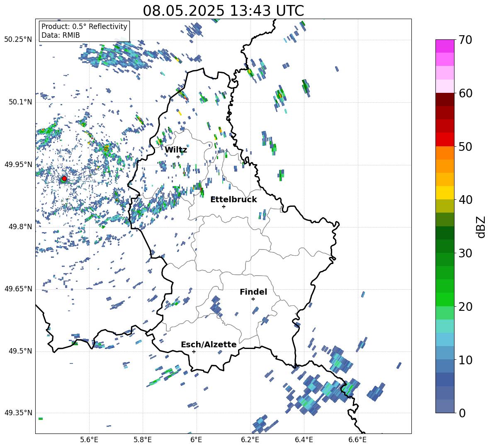This screenshot has width=491, height=448.
Task: Click the 49.5°N latitude label
Action: pos(21,351)
